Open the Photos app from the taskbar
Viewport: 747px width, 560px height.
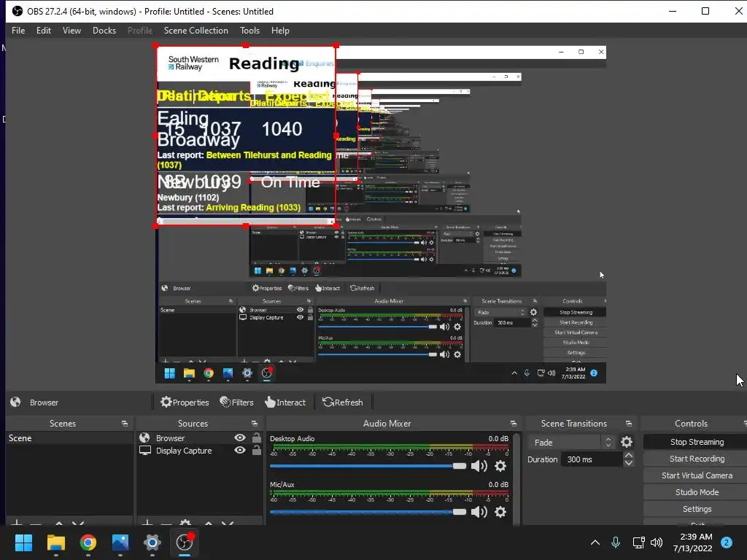point(120,542)
